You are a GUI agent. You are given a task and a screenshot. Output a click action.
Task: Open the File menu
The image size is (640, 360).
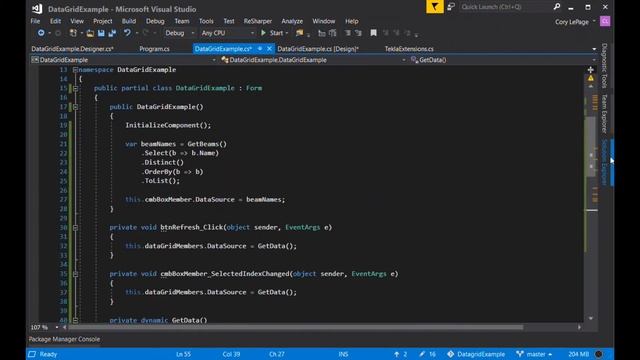coord(36,21)
